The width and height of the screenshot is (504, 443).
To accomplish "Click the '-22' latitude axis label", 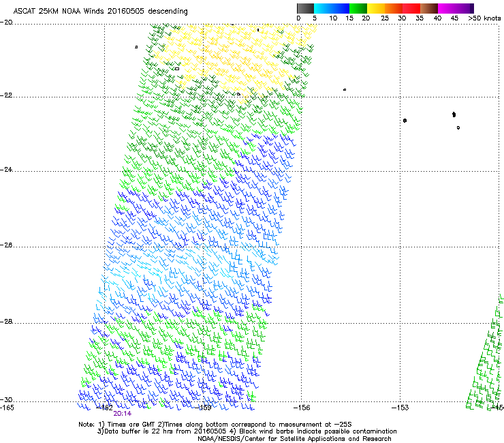I will [x=6, y=95].
